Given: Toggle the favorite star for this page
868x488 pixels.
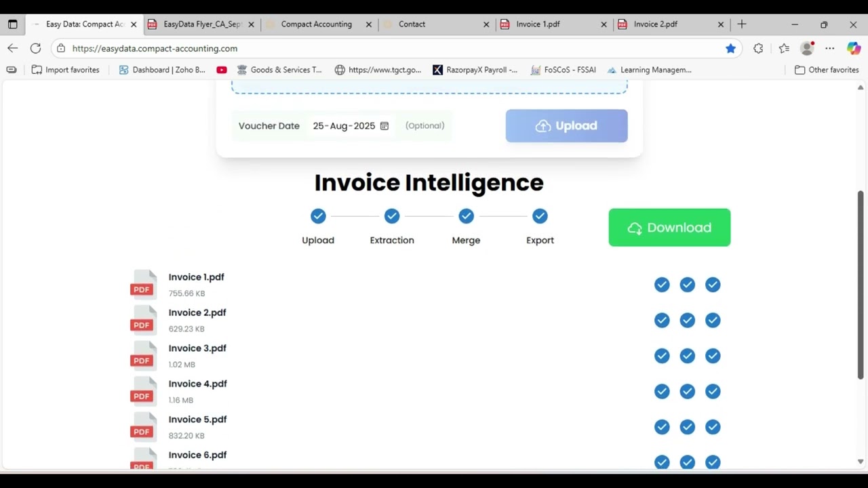Looking at the screenshot, I should pos(730,49).
